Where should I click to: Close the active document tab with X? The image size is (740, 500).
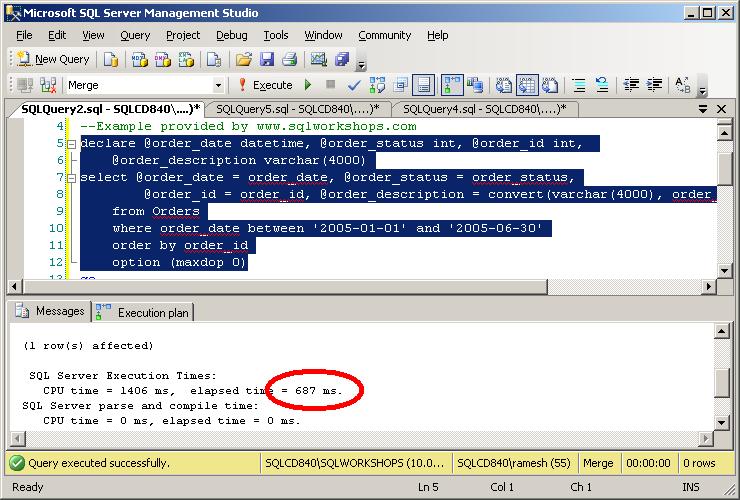(x=722, y=109)
